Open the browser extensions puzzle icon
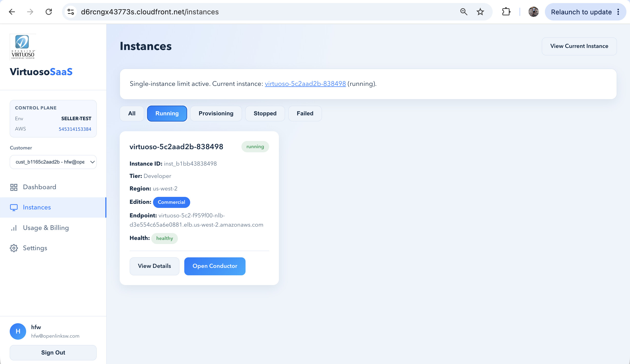This screenshot has width=630, height=364. (506, 12)
